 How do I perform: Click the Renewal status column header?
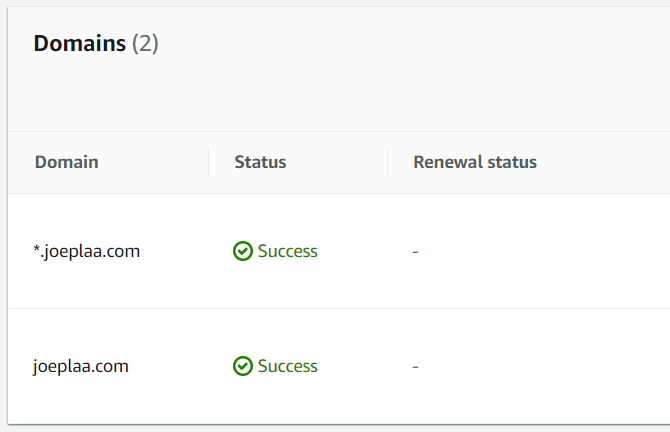click(x=475, y=162)
